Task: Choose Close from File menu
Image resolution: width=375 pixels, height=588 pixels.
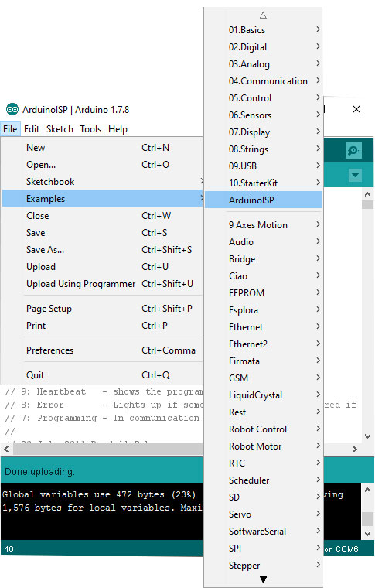Action: pyautogui.click(x=103, y=216)
